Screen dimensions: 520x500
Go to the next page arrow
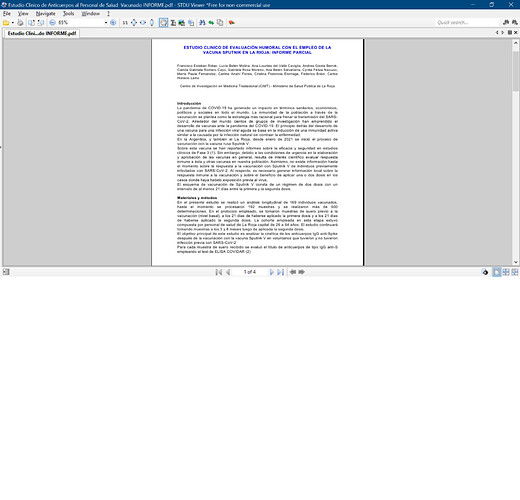(271, 272)
